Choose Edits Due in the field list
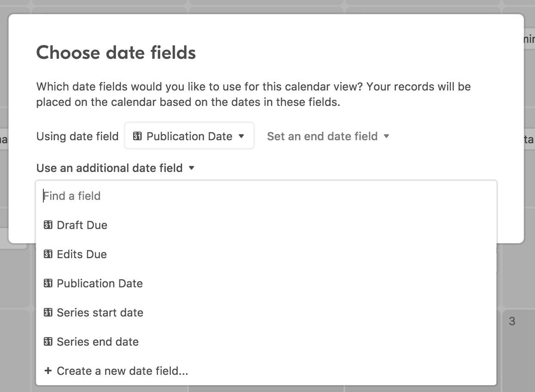This screenshot has height=392, width=535. [x=266, y=254]
